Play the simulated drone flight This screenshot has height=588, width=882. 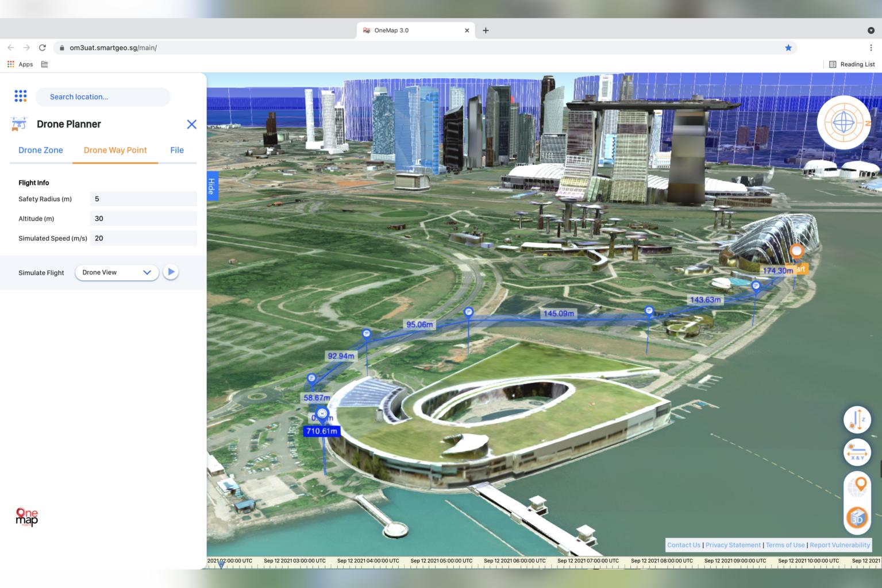[x=171, y=272]
